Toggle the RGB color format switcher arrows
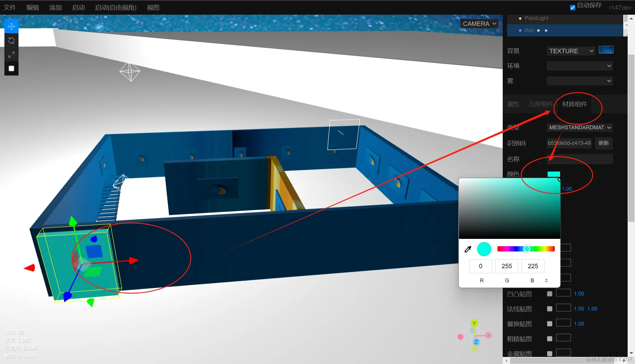 coord(546,281)
